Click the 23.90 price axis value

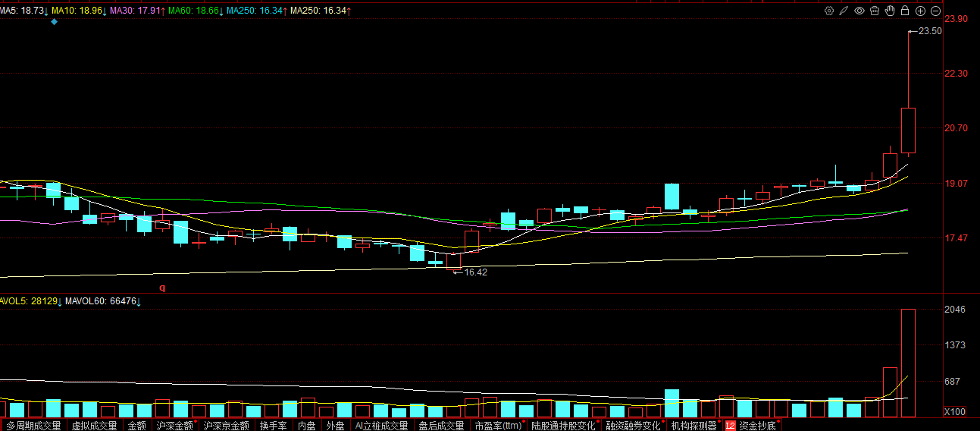958,18
